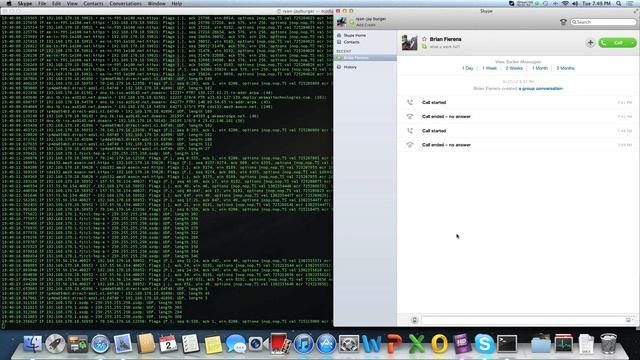Click the Skype search field
Image resolution: width=640 pixels, height=360 pixels.
pos(603,22)
